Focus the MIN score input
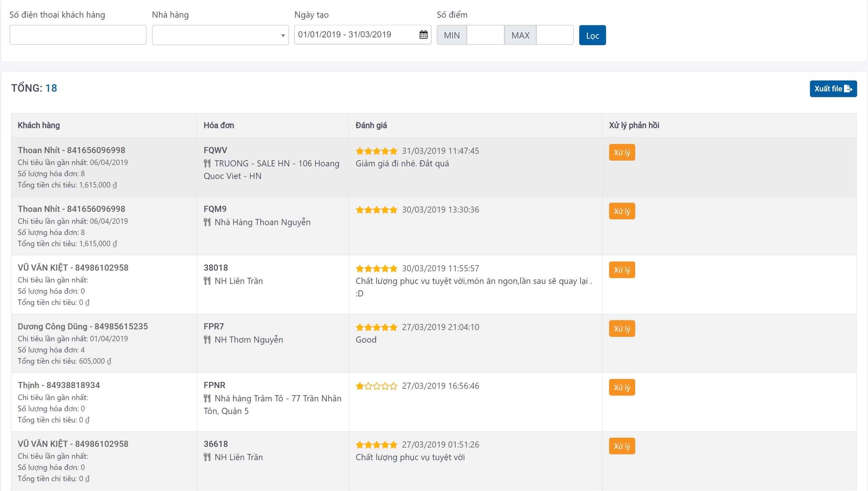This screenshot has width=868, height=491. coord(486,35)
